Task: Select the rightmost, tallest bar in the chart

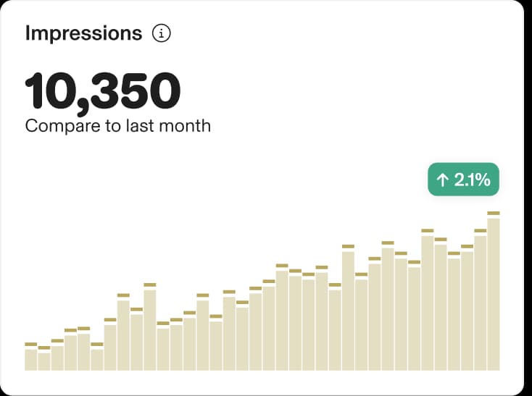Action: click(x=494, y=294)
